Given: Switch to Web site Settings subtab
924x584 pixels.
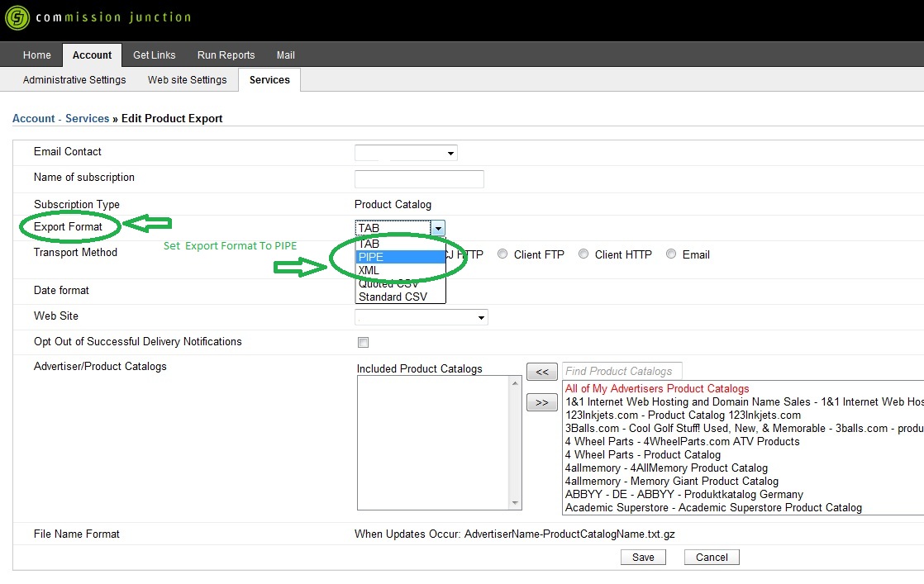Looking at the screenshot, I should (187, 79).
